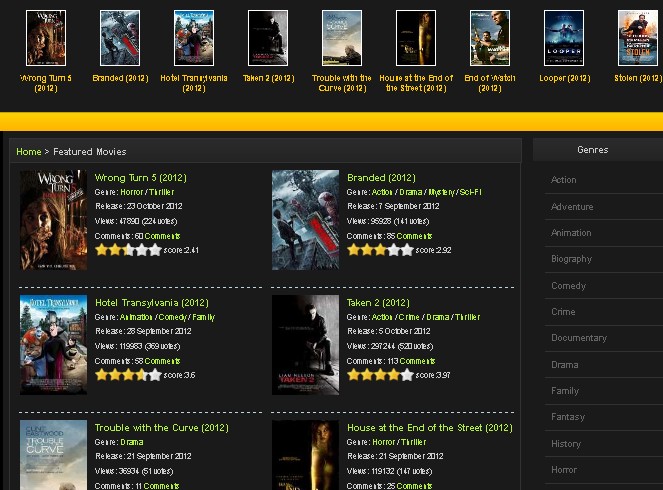Click Hotel Transylvania large poster in list
The width and height of the screenshot is (663, 490).
(53, 345)
